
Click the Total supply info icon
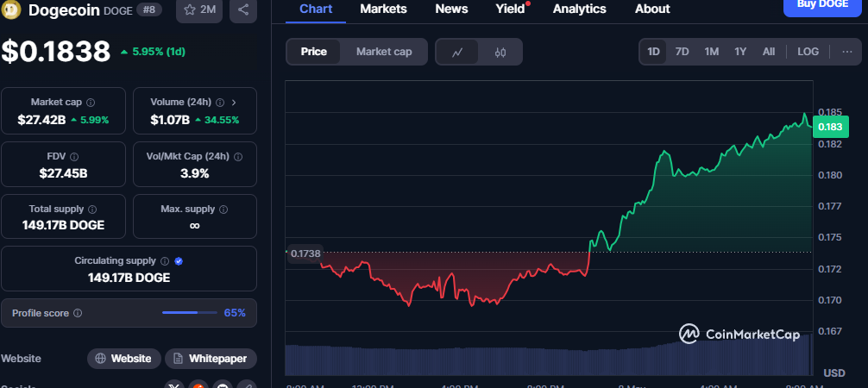(x=92, y=210)
